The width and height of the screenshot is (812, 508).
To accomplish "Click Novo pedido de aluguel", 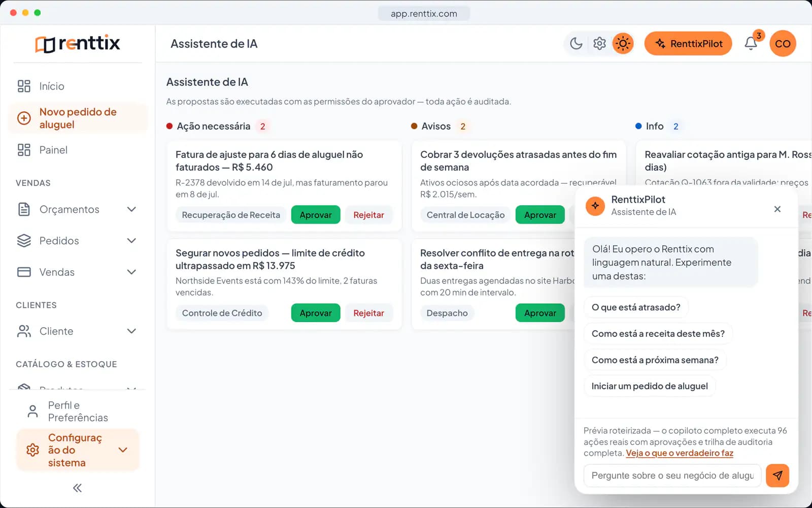I will [x=78, y=118].
